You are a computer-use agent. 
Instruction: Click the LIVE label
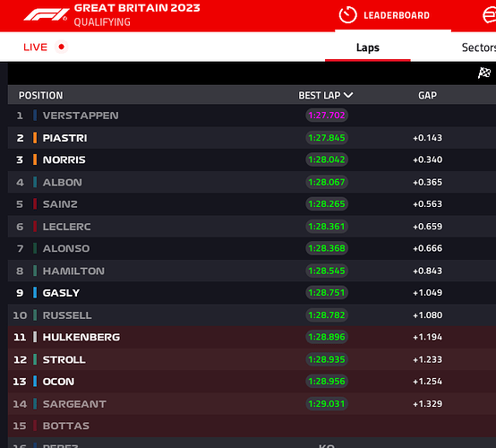point(36,47)
